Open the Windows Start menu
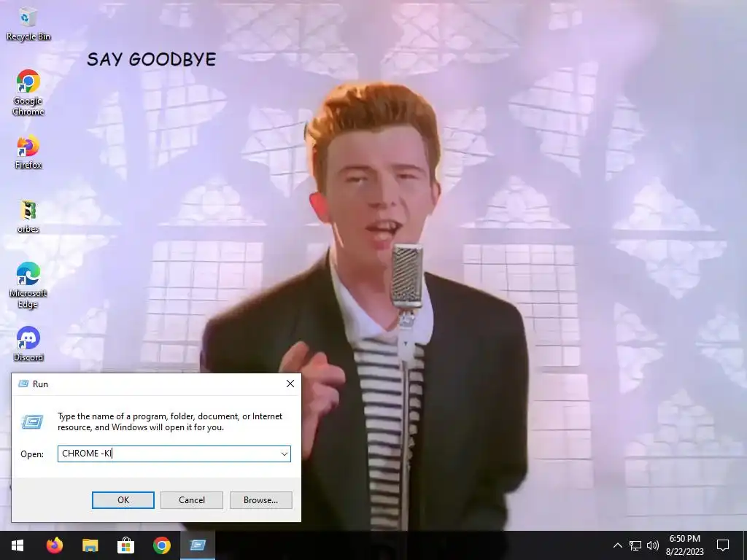 18,545
